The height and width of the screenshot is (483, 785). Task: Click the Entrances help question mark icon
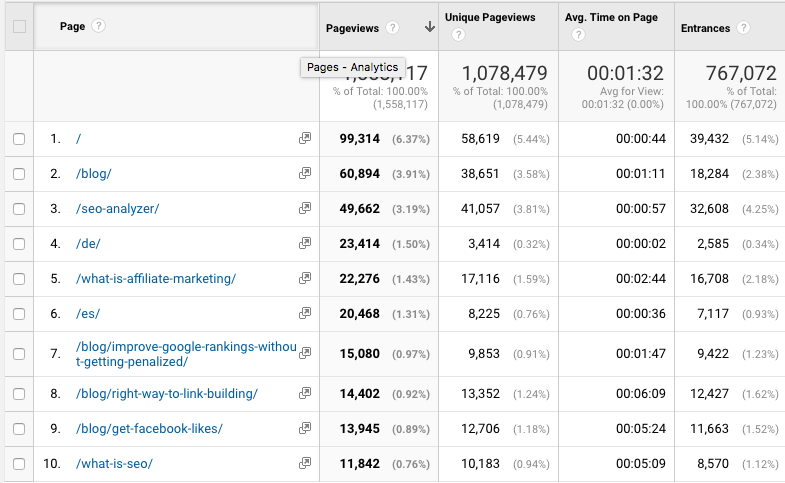pos(743,28)
